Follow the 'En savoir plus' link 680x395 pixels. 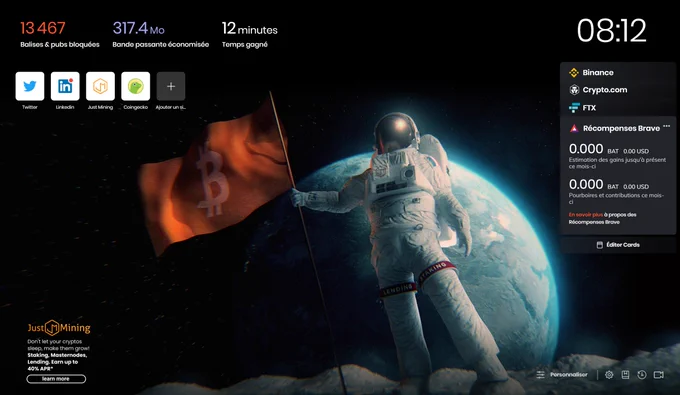[585, 215]
